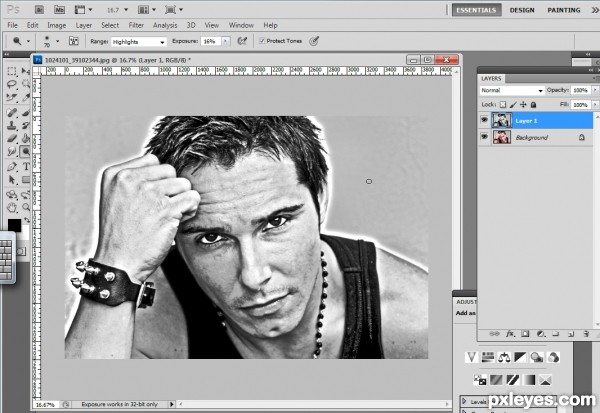Select the Eraser tool

(x=12, y=138)
